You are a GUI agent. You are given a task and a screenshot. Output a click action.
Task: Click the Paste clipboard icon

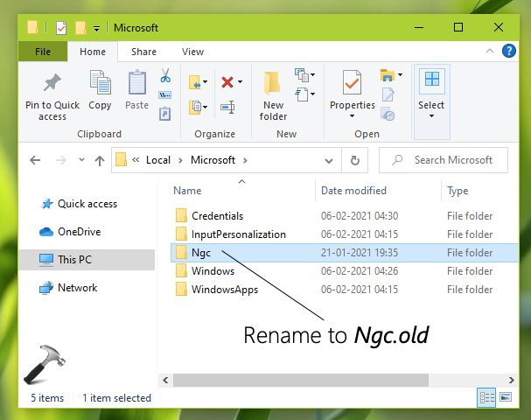click(137, 82)
